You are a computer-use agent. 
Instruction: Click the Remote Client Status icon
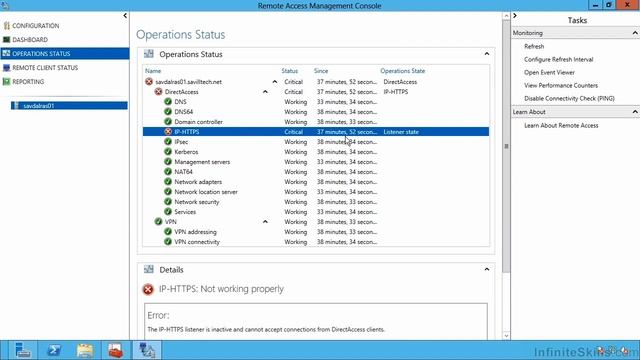(x=6, y=68)
